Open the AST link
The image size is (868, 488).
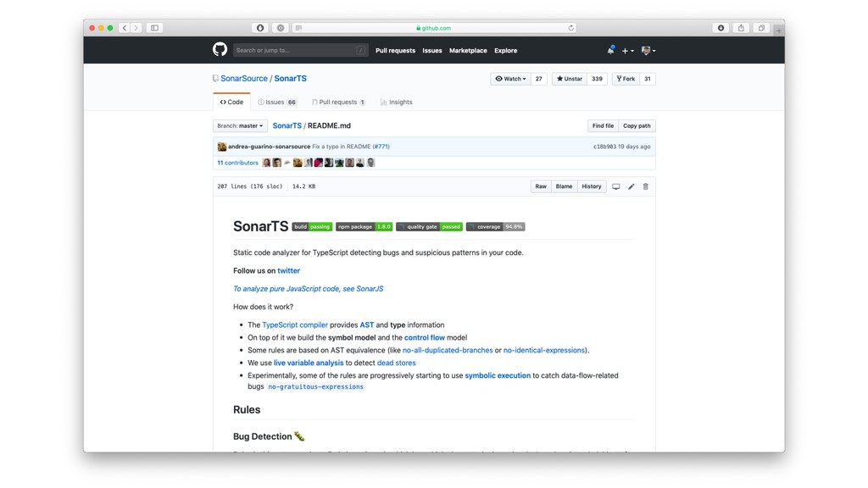point(367,324)
